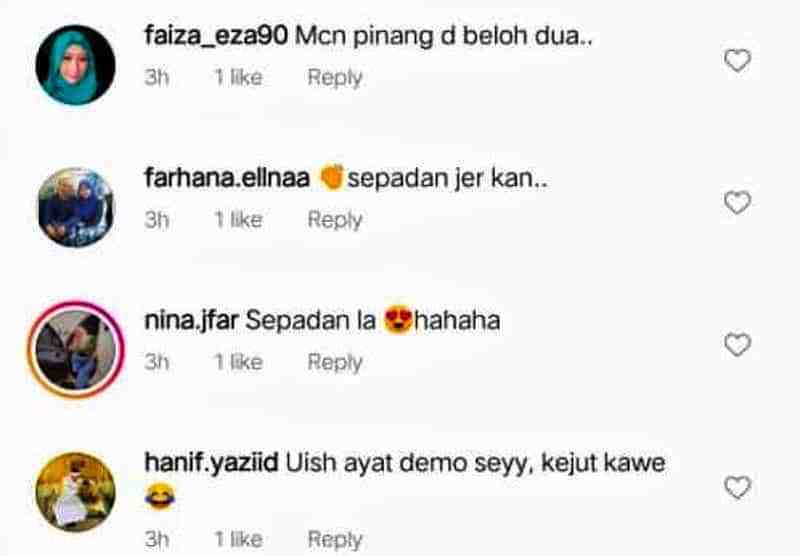View 1 like on hanif.yaziid's comment
800x556 pixels.
click(238, 539)
